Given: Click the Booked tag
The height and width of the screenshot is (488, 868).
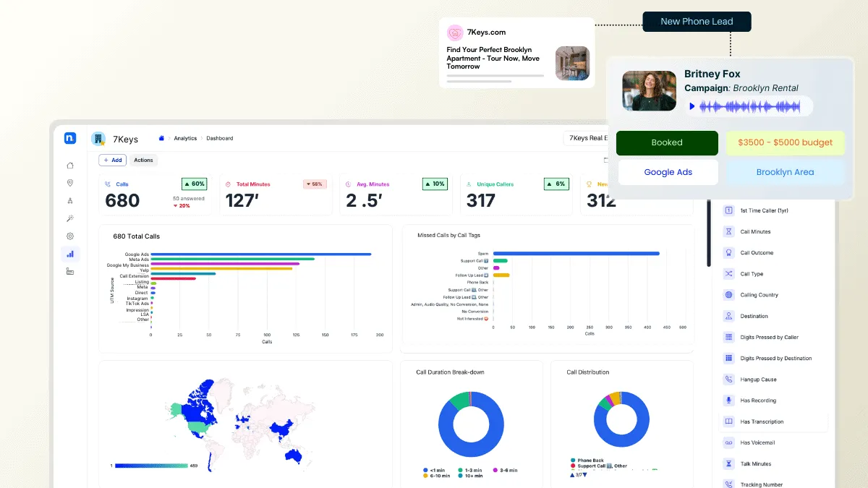Looking at the screenshot, I should [667, 142].
